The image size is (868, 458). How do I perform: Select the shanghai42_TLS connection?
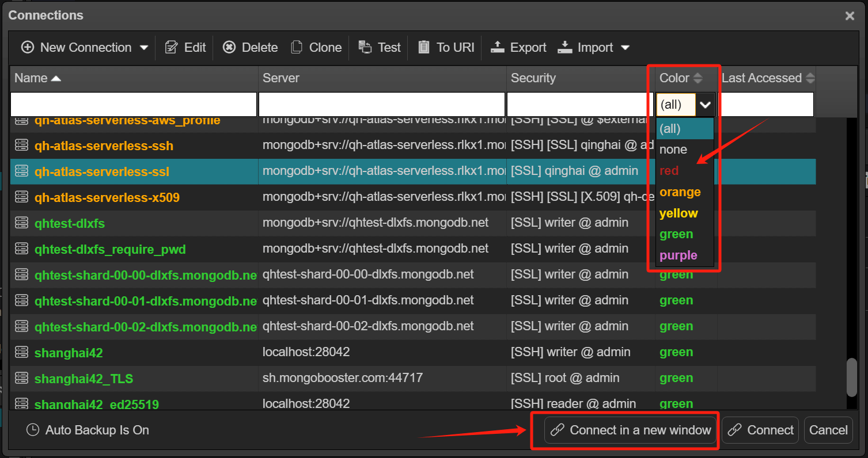point(84,379)
